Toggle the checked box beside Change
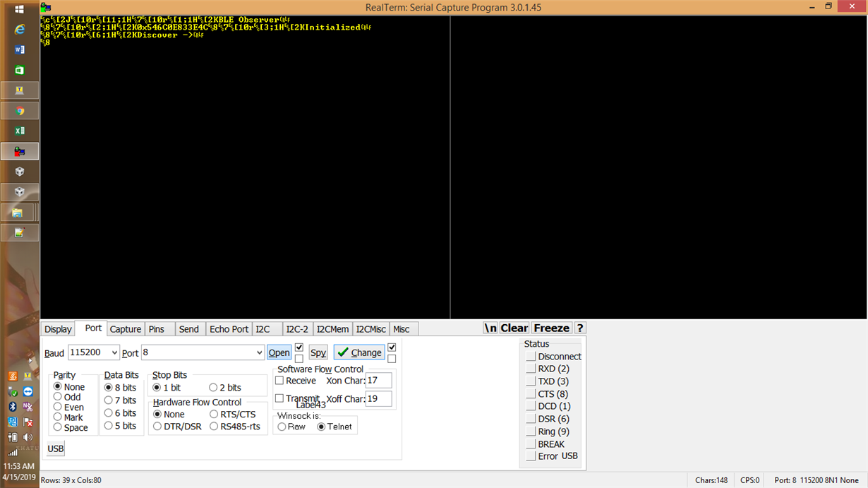Screen dimensions: 868x488 click(x=392, y=347)
